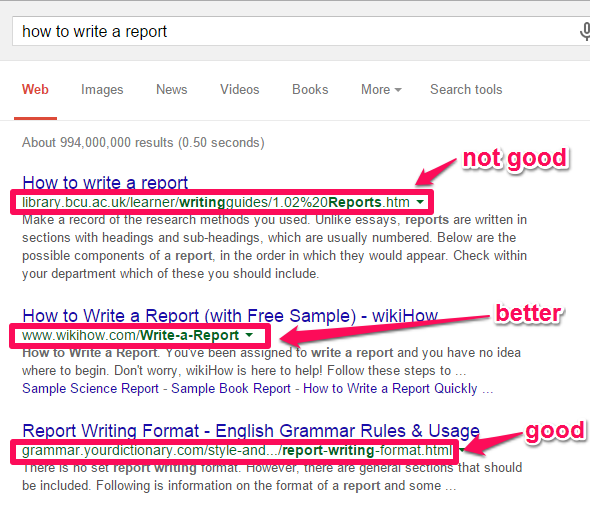Open 'Report Writing Format - English Grammar' result
This screenshot has height=511, width=590.
[x=251, y=430]
